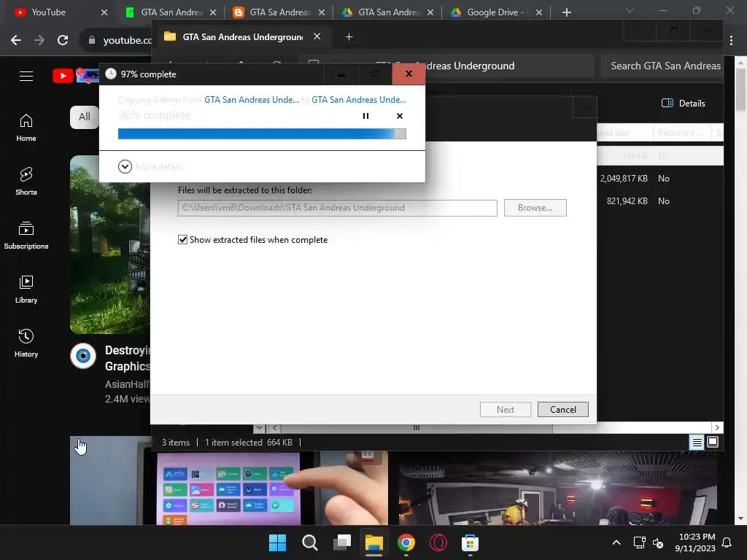
Task: Click the 2,049,817 KB size cell
Action: click(x=624, y=179)
